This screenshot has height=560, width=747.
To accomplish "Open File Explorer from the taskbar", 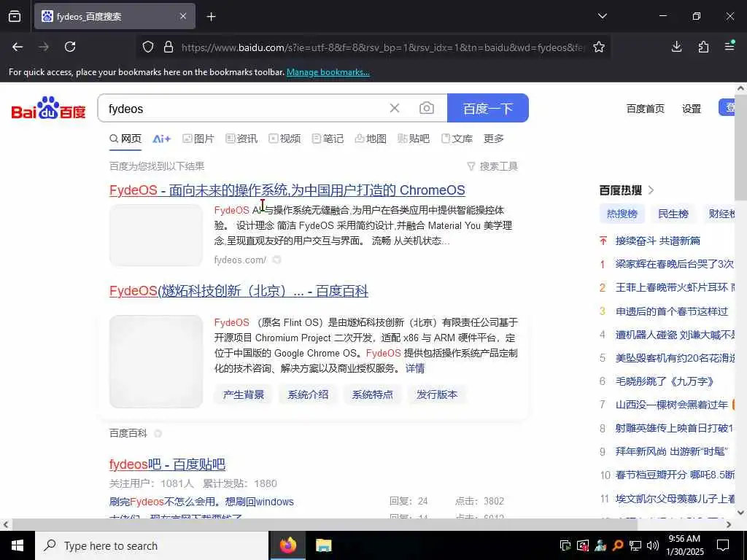I will pyautogui.click(x=323, y=545).
